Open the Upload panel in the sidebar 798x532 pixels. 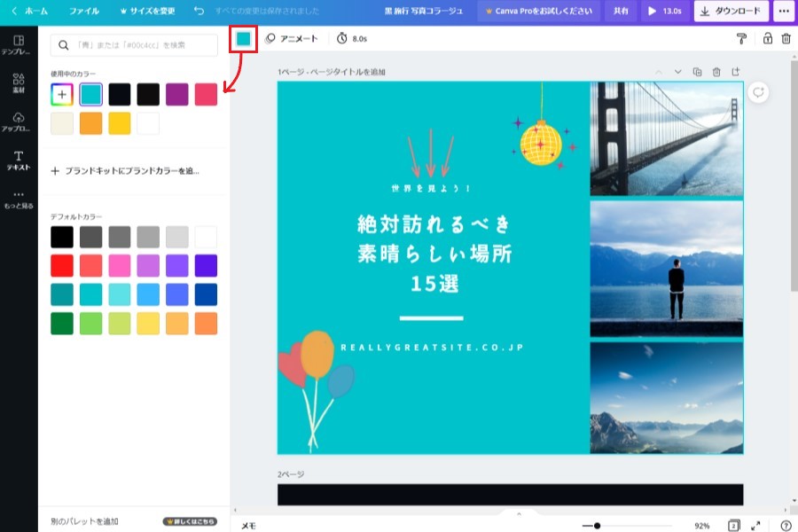coord(19,122)
